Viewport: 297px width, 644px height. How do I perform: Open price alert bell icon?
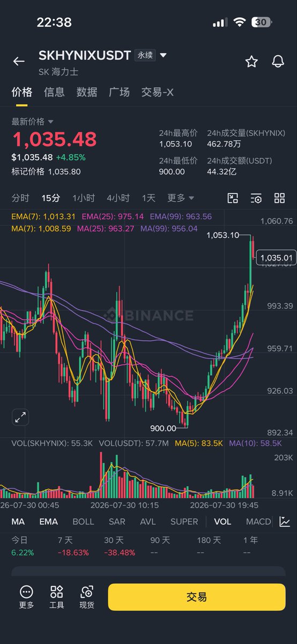(x=278, y=61)
